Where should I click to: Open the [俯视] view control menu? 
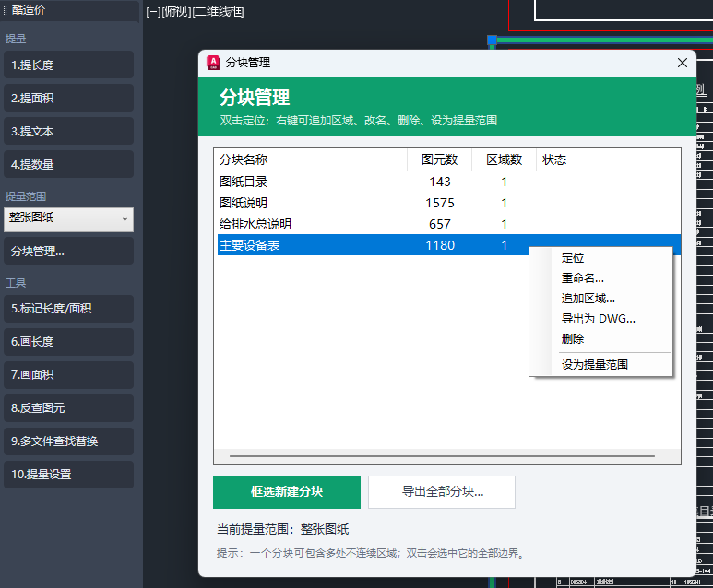click(x=177, y=11)
